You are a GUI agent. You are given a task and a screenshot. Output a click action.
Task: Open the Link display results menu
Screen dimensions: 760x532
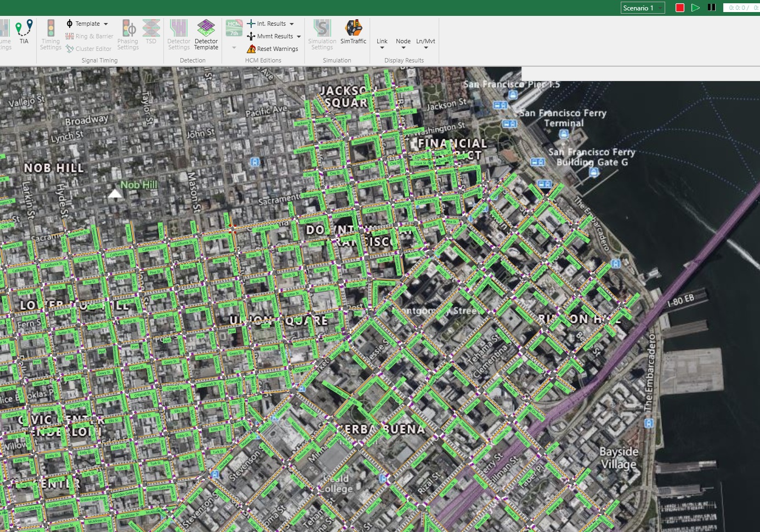(382, 44)
